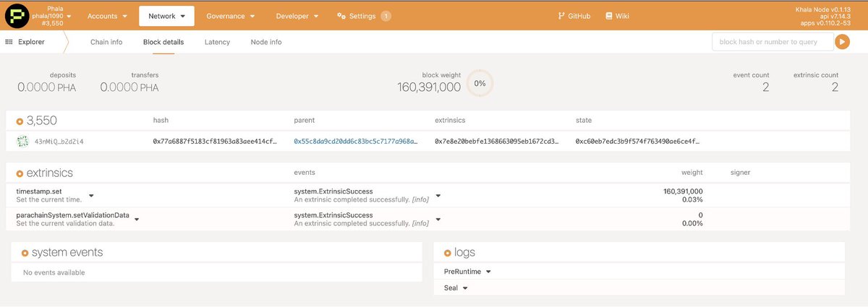Viewport: 868px width, 307px height.
Task: Switch to the Latency tab
Action: (217, 42)
